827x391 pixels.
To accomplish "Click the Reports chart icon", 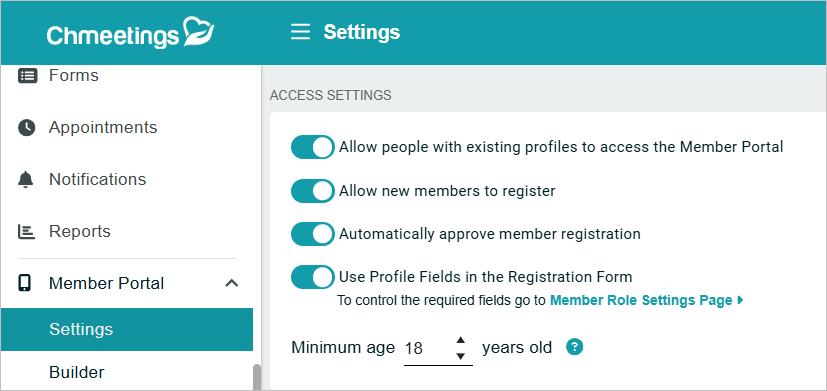I will click(26, 232).
